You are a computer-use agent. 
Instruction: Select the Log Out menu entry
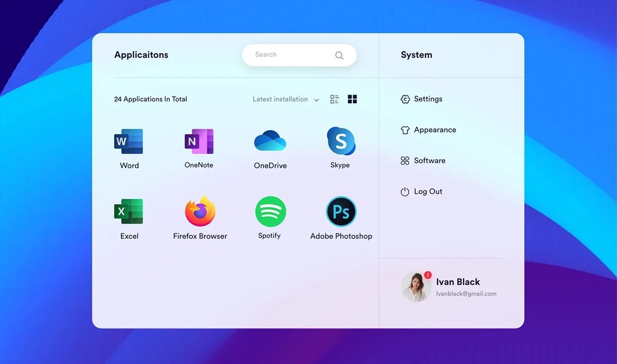tap(421, 192)
